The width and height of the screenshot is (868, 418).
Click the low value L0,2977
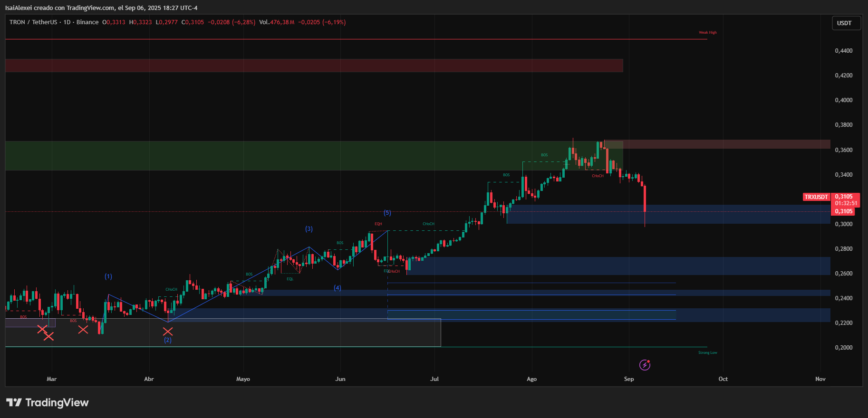167,22
